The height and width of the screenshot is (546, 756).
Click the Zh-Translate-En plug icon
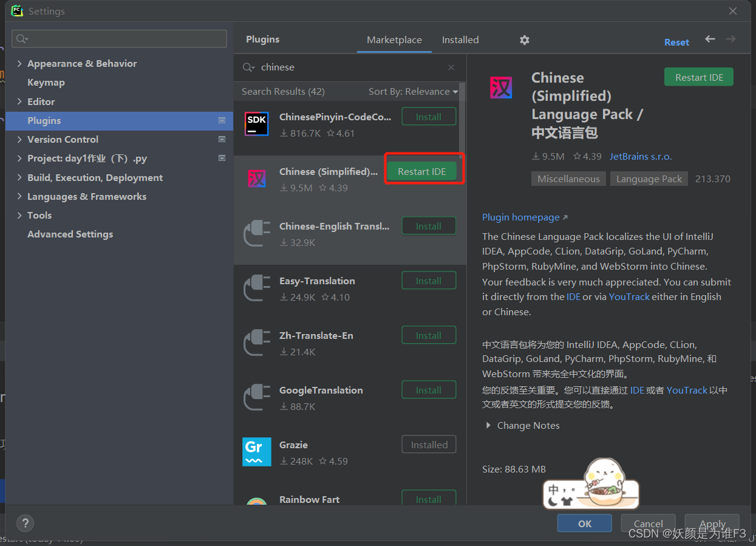tap(257, 343)
